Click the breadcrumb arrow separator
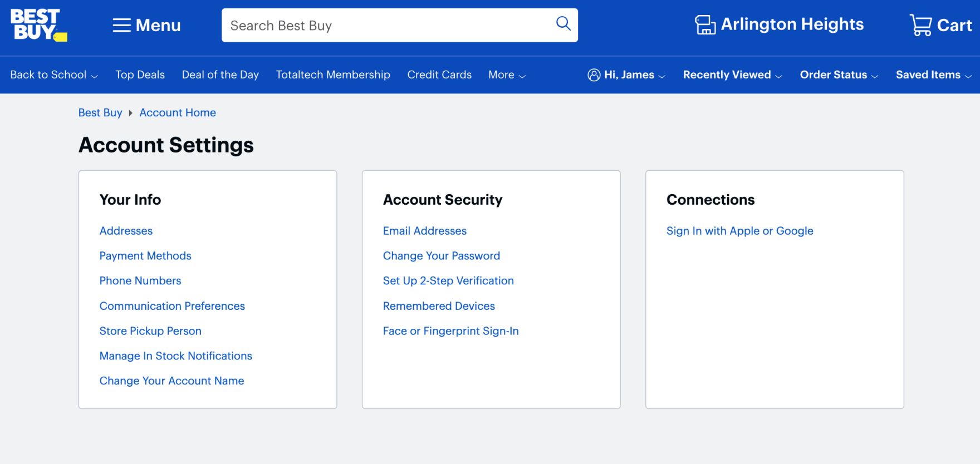 (130, 113)
